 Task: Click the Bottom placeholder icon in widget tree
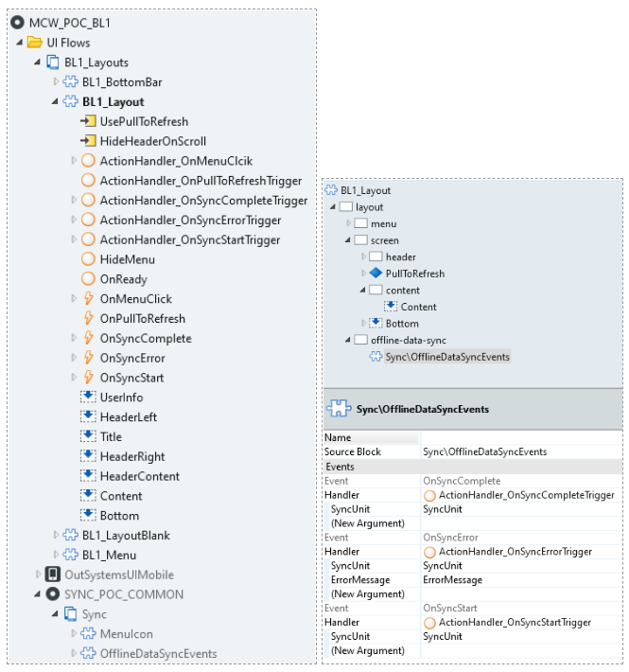coord(376,323)
